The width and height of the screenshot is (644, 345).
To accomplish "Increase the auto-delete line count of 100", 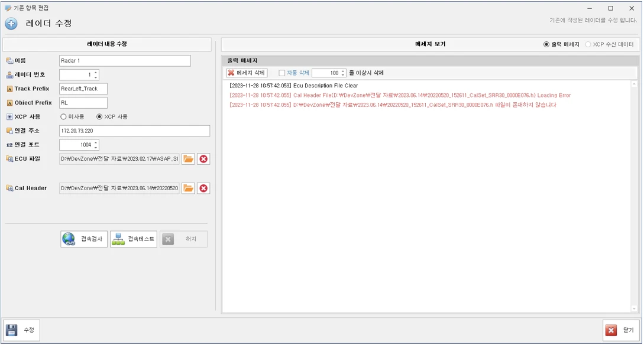I will pos(343,71).
